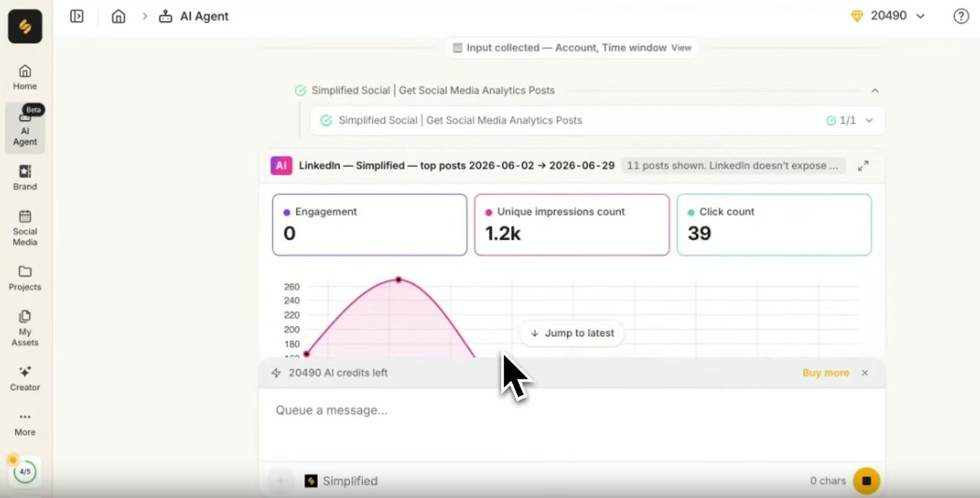
Task: Collapse the Get Social Media Analytics section
Action: 875,90
